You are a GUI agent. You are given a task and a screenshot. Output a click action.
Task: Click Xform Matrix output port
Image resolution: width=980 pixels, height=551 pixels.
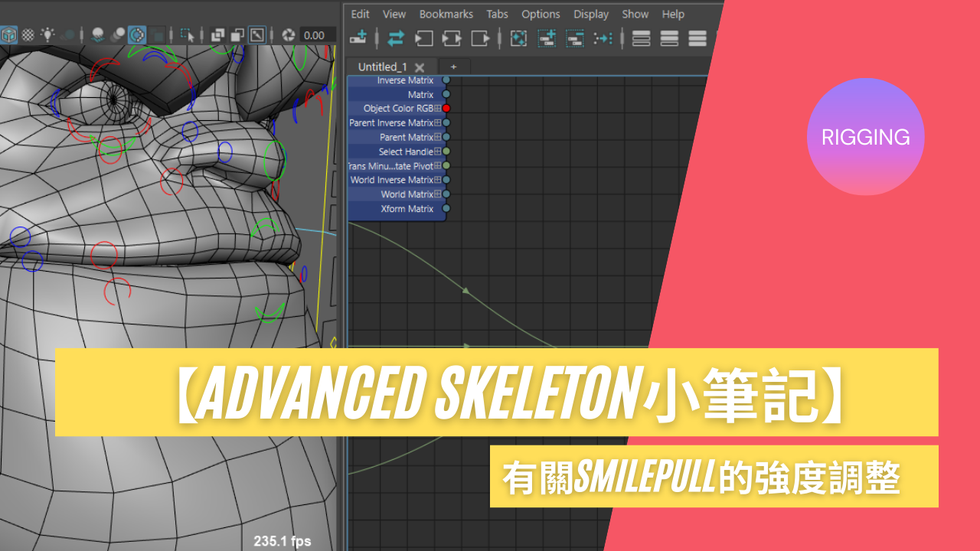pos(446,208)
